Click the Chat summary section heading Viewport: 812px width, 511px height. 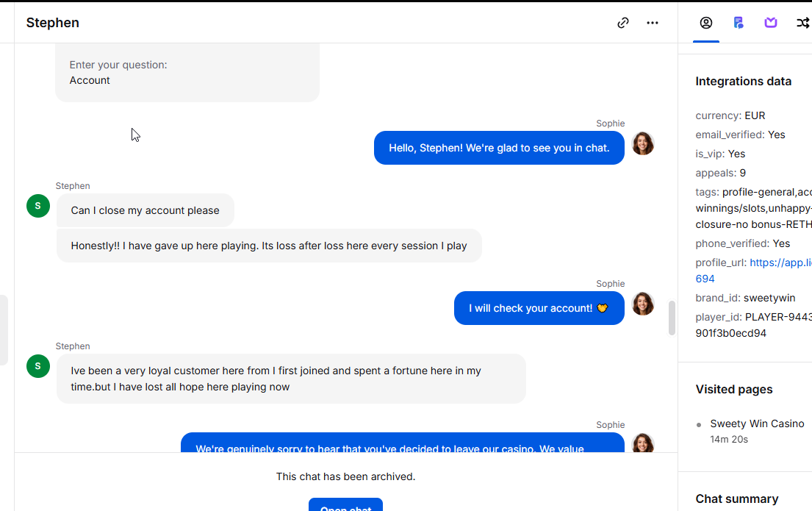pos(737,499)
